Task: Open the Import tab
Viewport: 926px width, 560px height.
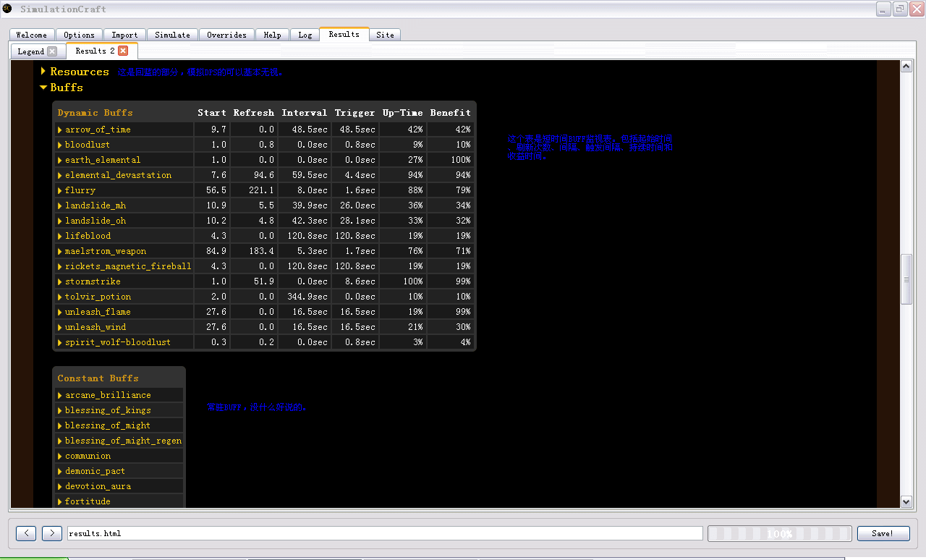Action: click(124, 35)
